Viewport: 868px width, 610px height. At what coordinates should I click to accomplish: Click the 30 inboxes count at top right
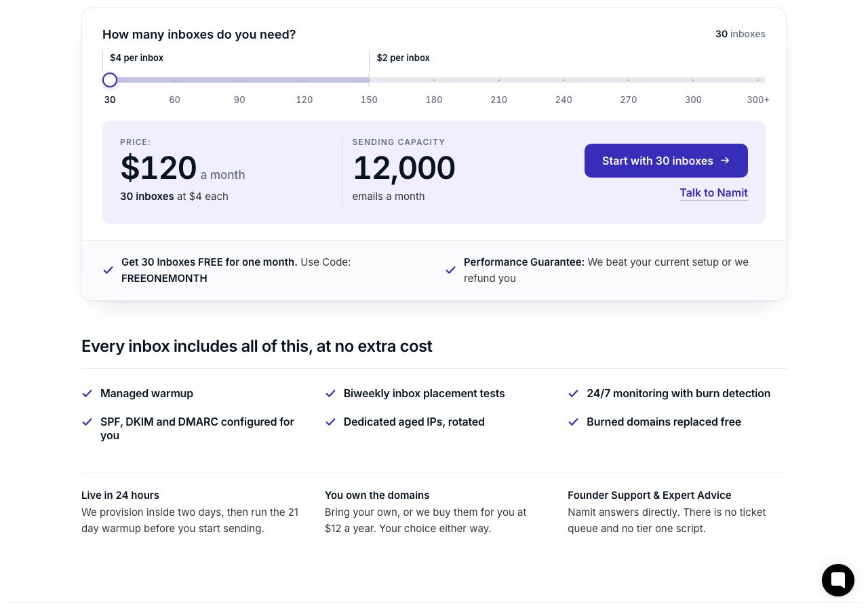click(741, 34)
